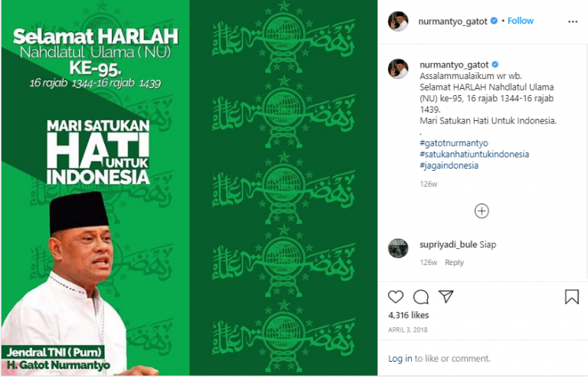The width and height of the screenshot is (588, 377).
Task: Reply to supriyadi_bule comment
Action: tap(454, 263)
